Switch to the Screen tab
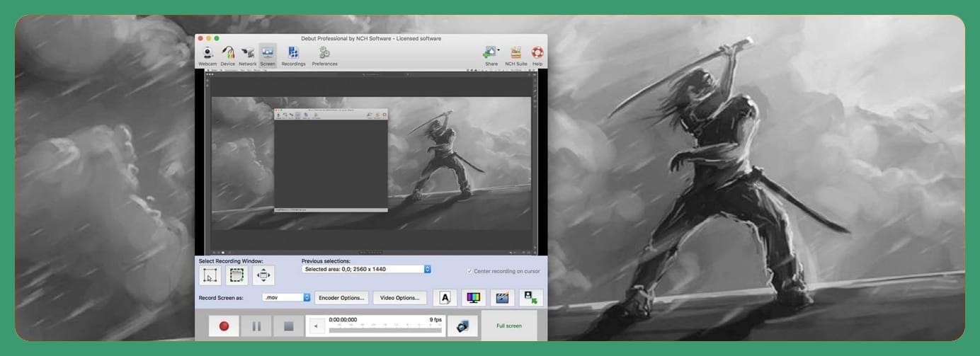 point(268,55)
